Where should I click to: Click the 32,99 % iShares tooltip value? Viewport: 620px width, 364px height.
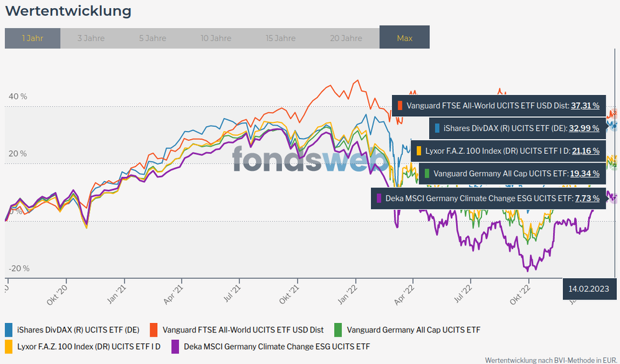pyautogui.click(x=585, y=128)
